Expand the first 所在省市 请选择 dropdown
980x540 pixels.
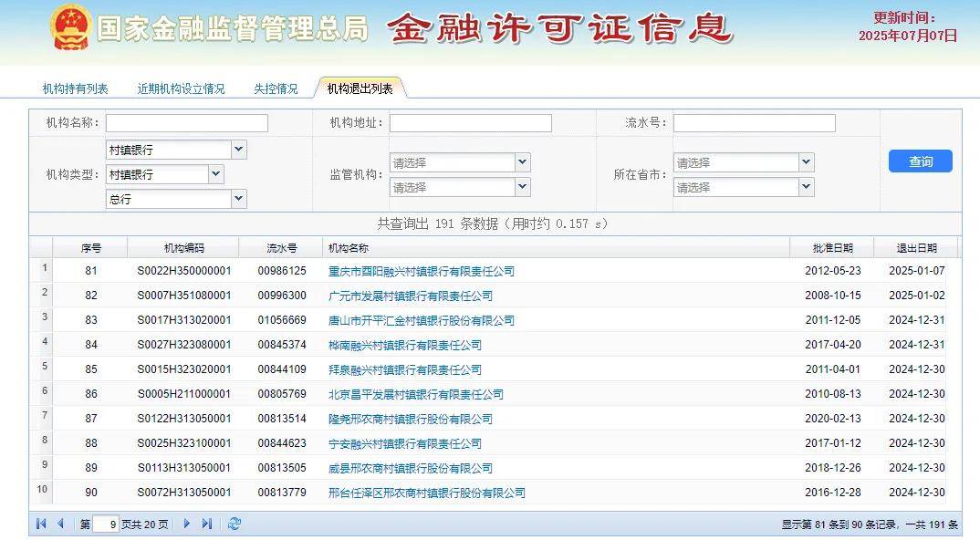807,162
